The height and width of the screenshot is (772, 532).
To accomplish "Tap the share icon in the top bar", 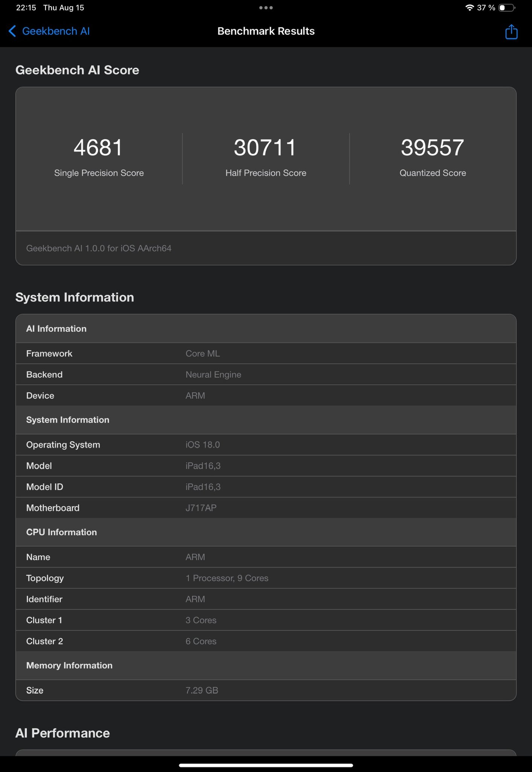I will point(511,32).
